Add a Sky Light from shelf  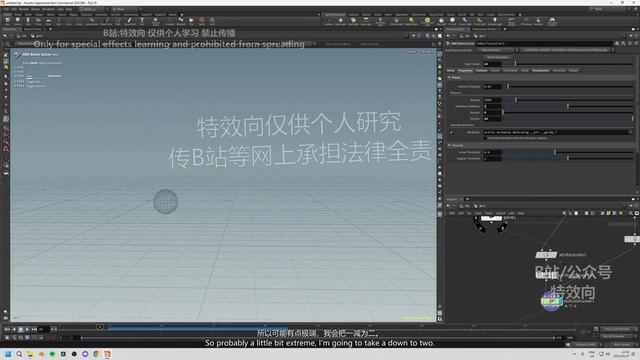point(441,20)
